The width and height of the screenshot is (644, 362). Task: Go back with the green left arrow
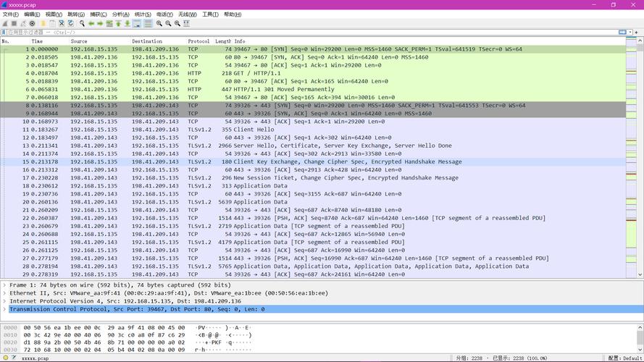tap(91, 24)
